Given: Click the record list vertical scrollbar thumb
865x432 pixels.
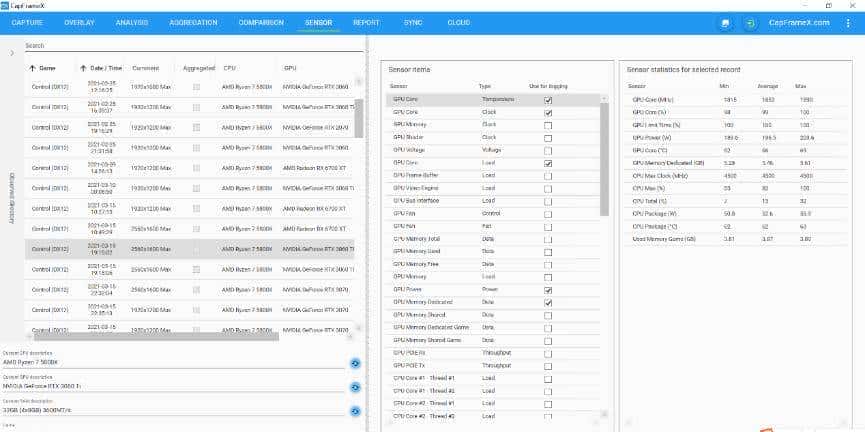Looking at the screenshot, I should coord(359,119).
